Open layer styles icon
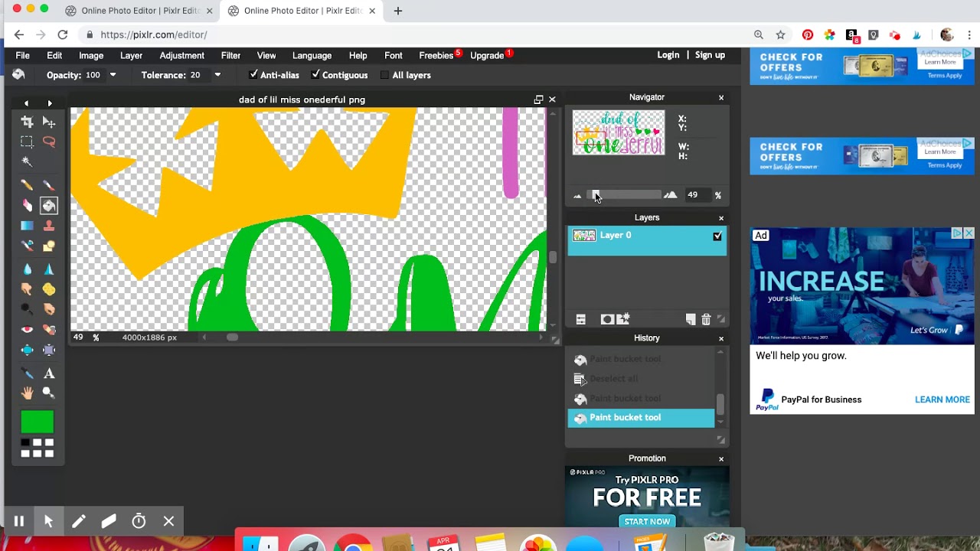 click(x=622, y=319)
